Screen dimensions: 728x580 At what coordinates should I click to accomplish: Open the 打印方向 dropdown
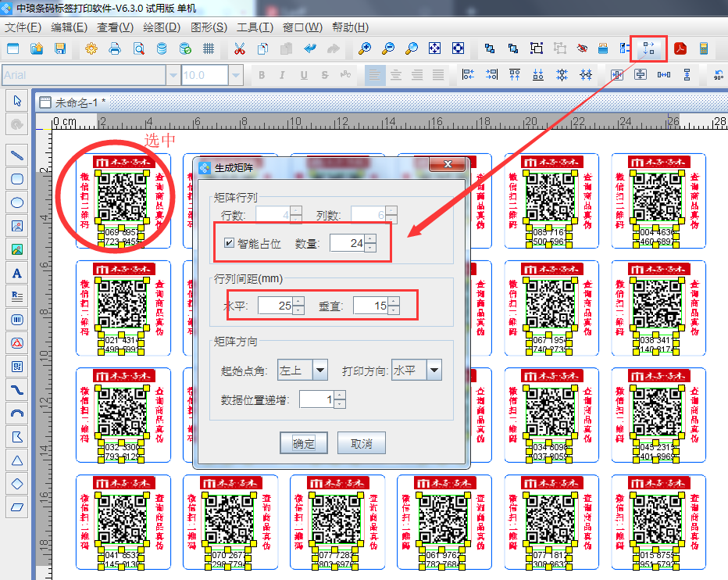pos(434,370)
